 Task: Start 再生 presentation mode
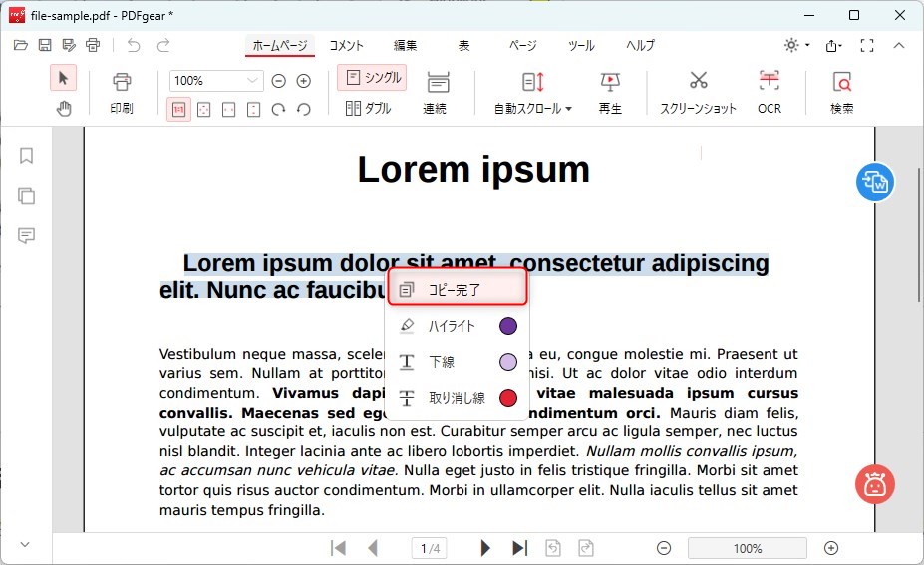[x=610, y=93]
